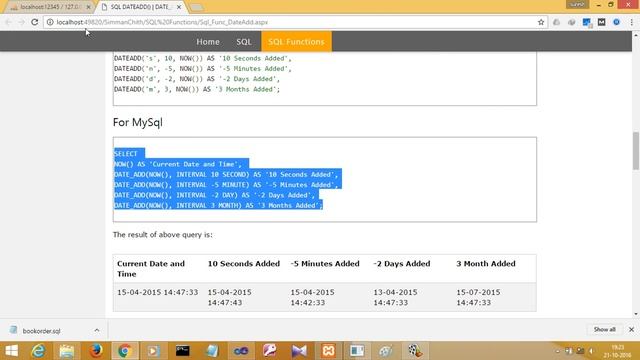The height and width of the screenshot is (360, 640).
Task: Click the M extension icon in toolbar
Action: (x=602, y=22)
